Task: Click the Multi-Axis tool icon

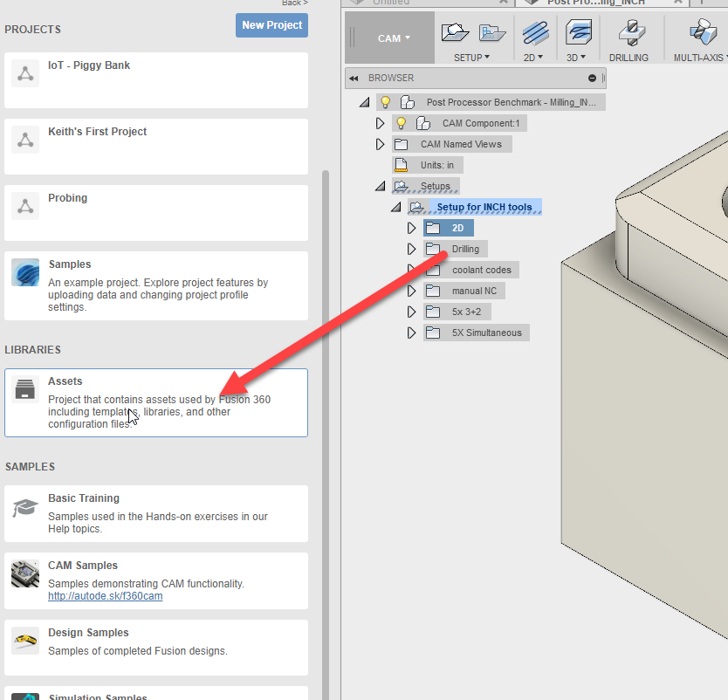Action: click(x=703, y=31)
